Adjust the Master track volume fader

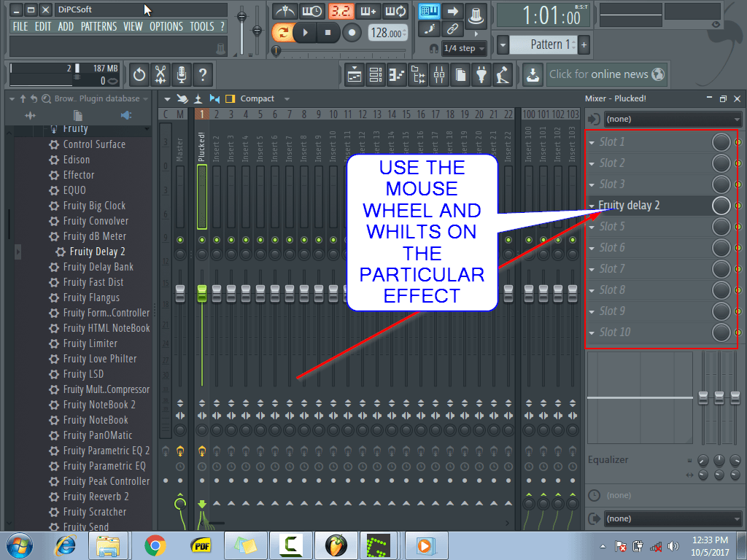180,293
